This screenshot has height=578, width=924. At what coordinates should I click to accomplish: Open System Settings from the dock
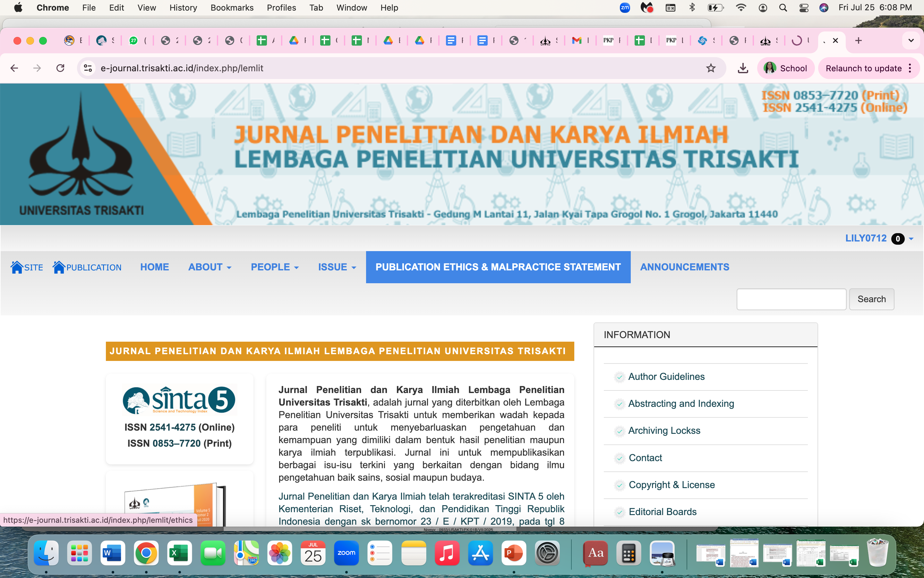[x=547, y=553]
